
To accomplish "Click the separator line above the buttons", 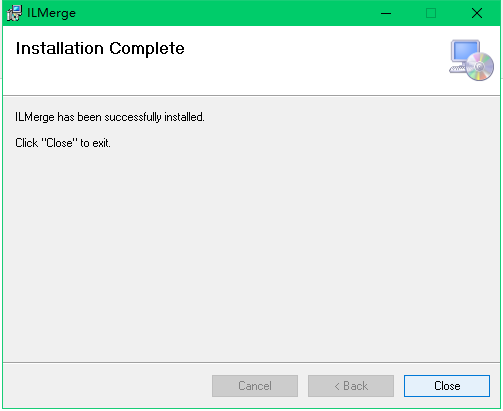I will [x=251, y=362].
